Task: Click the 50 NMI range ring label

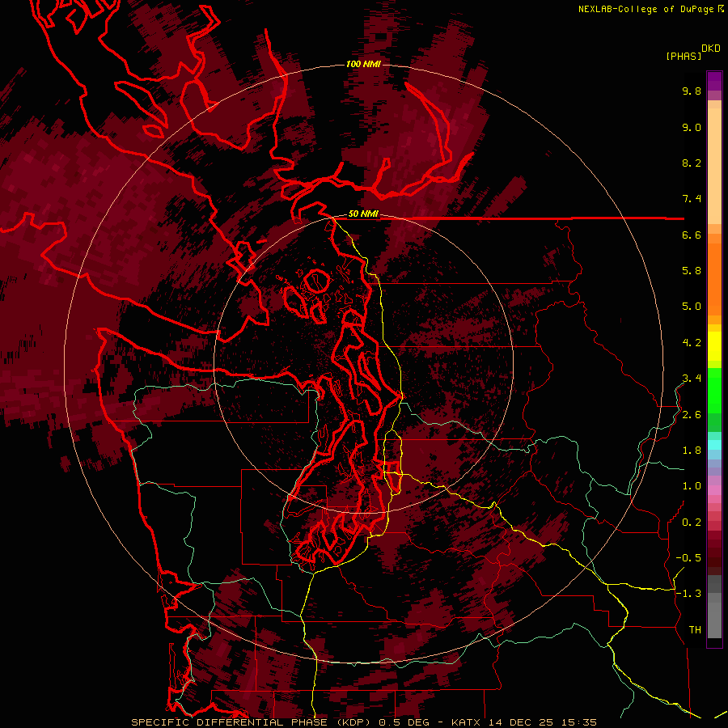Action: (x=363, y=214)
